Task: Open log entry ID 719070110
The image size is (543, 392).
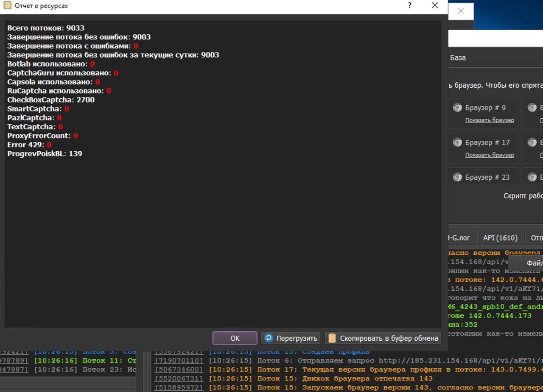Action: (179, 361)
